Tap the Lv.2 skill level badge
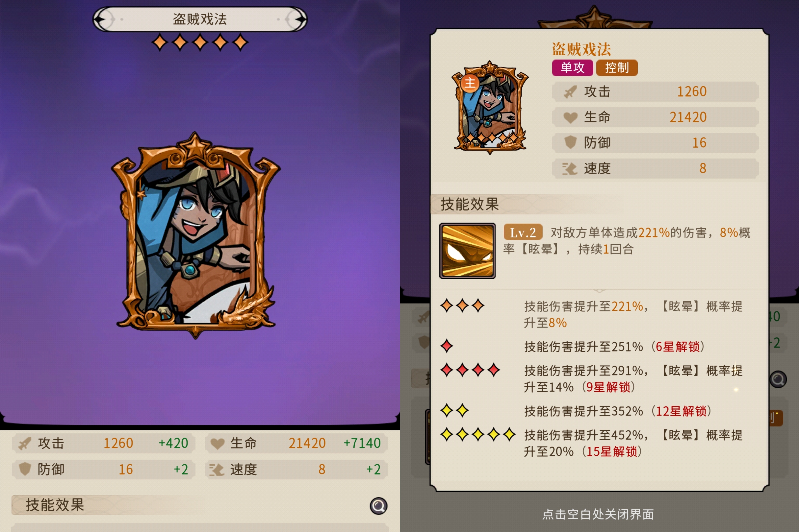799x532 pixels. pos(523,232)
